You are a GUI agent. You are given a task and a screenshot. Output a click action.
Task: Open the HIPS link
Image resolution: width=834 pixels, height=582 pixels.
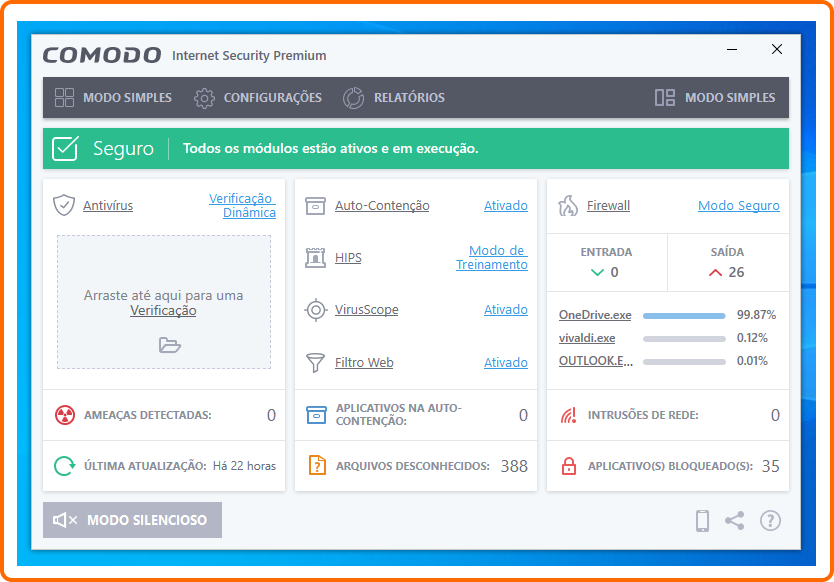pos(348,257)
